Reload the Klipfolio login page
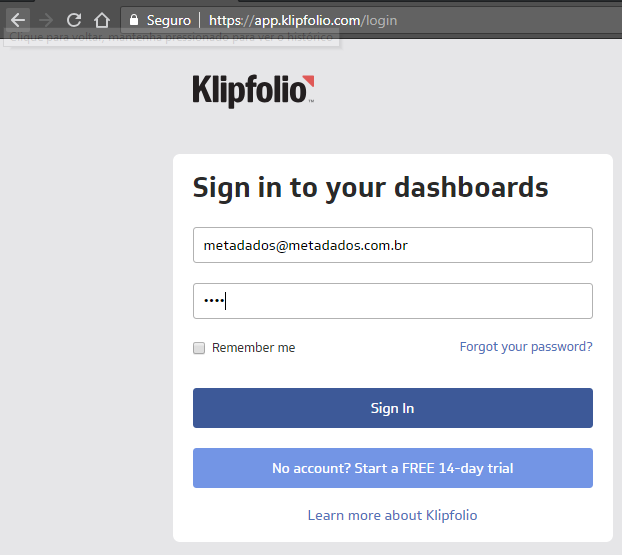 [73, 20]
